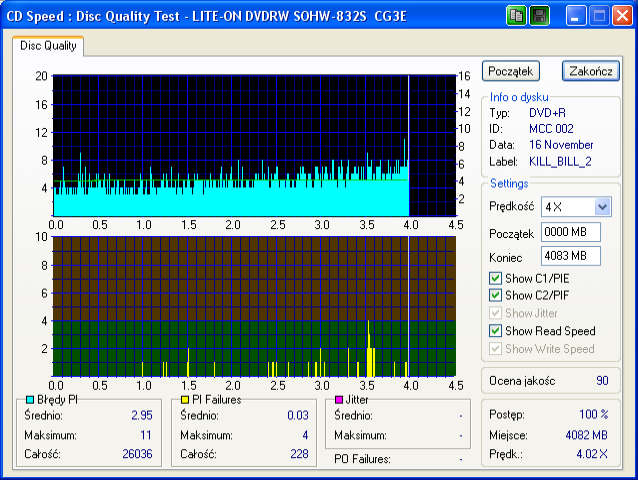This screenshot has height=480, width=638.
Task: Open the Prędkość 4 X speed dropdown
Action: [x=602, y=207]
